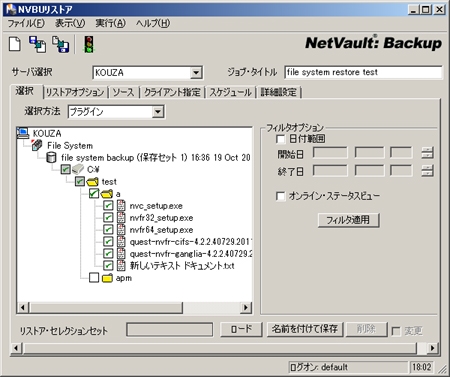This screenshot has width=450, height=377.
Task: Open the 選択方法 プラグイン dropdown
Action: (x=157, y=112)
